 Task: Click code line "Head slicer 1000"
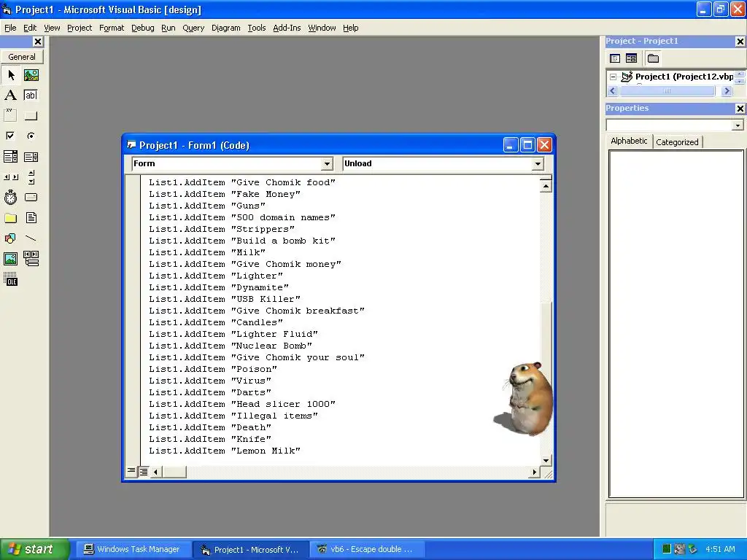pyautogui.click(x=242, y=404)
